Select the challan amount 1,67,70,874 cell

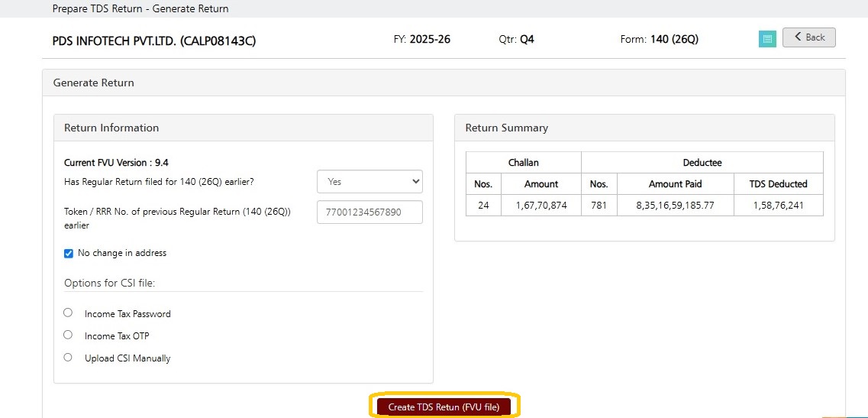tap(541, 205)
